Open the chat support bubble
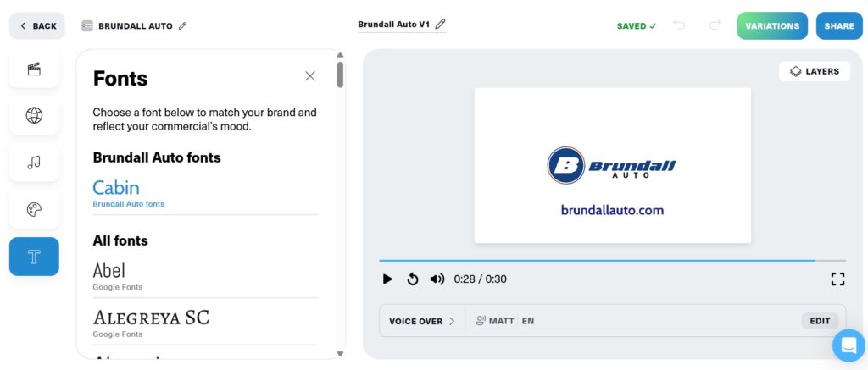Image resolution: width=868 pixels, height=370 pixels. 848,345
